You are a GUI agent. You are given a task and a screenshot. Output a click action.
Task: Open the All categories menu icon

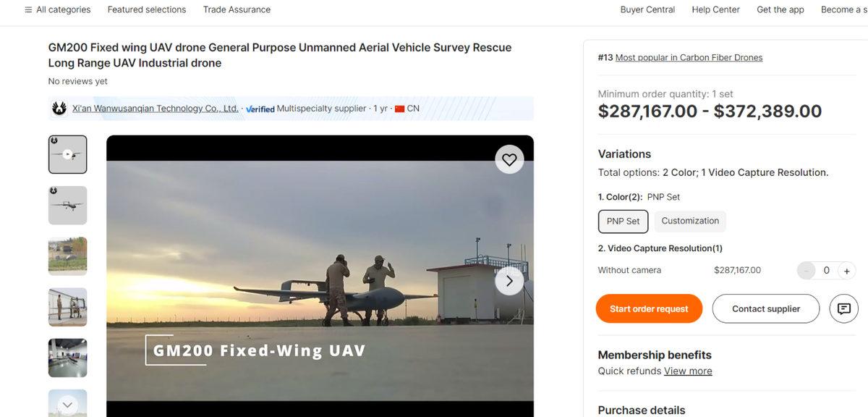[27, 9]
